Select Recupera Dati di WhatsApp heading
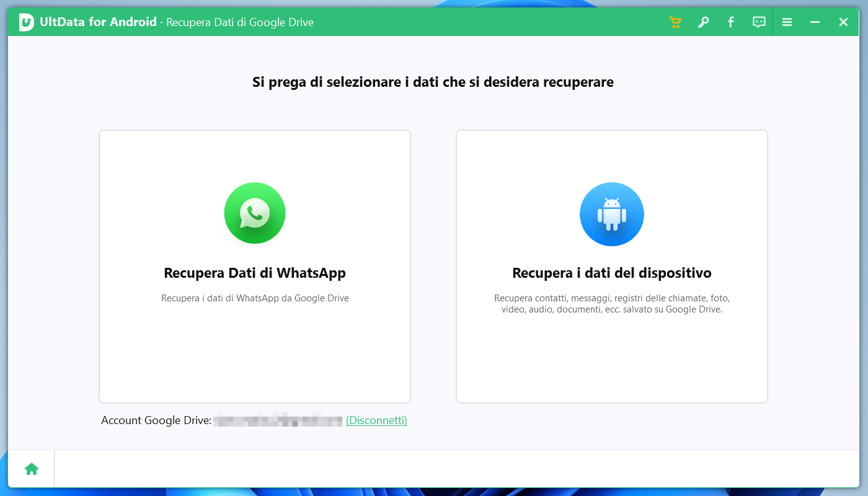 click(x=255, y=273)
